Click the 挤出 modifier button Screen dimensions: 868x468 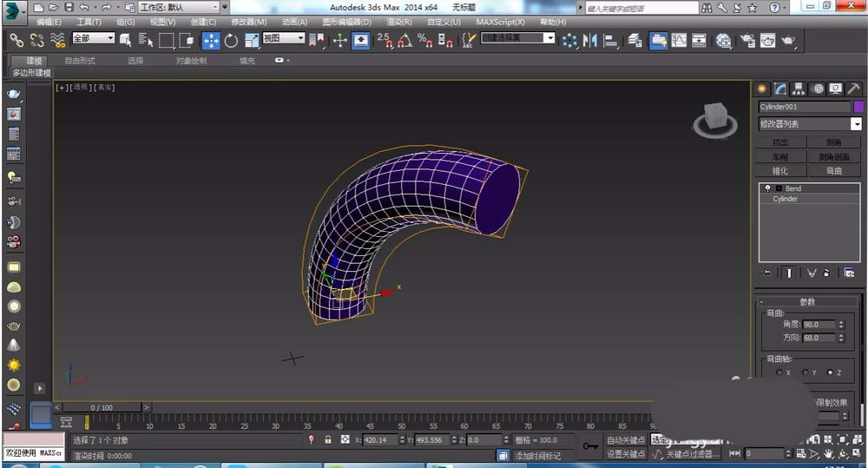780,142
